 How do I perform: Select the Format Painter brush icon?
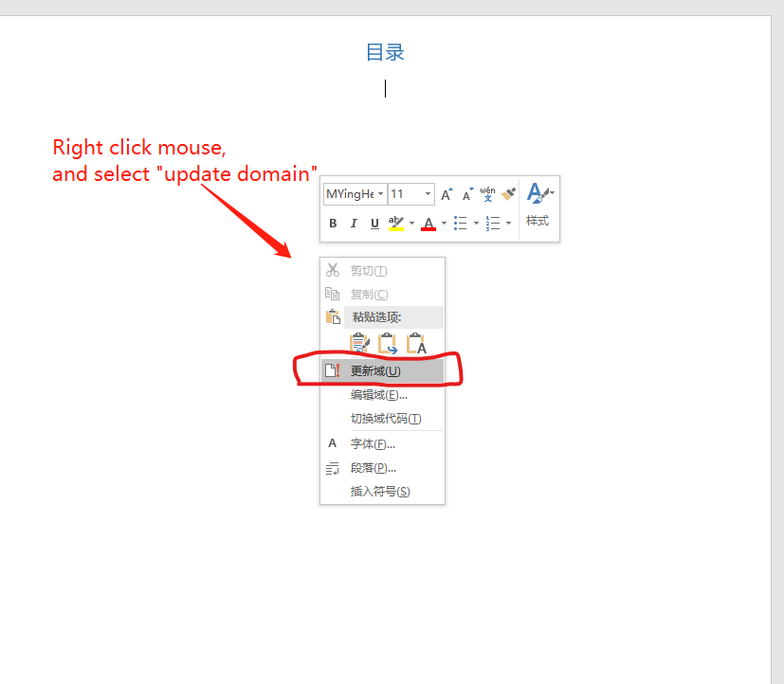pyautogui.click(x=508, y=193)
